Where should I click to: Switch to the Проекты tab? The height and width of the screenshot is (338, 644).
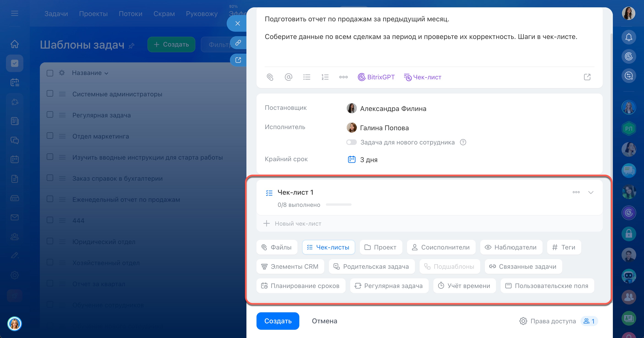pyautogui.click(x=93, y=14)
